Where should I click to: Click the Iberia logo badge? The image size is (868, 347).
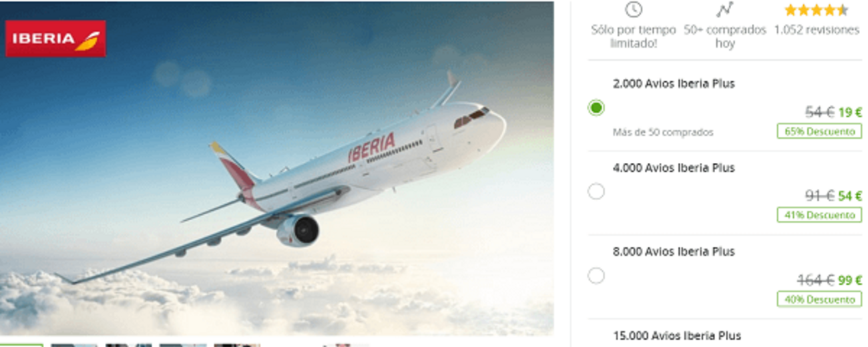(55, 39)
